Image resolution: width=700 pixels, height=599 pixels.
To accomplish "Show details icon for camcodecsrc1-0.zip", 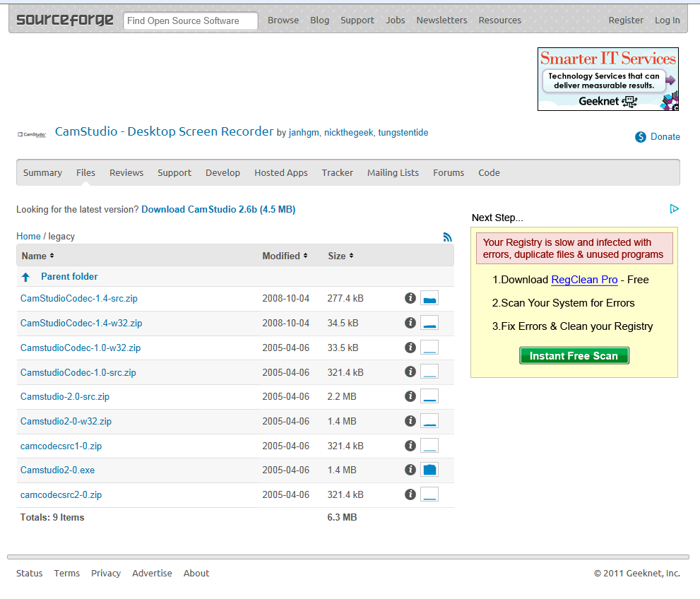I will (x=410, y=446).
